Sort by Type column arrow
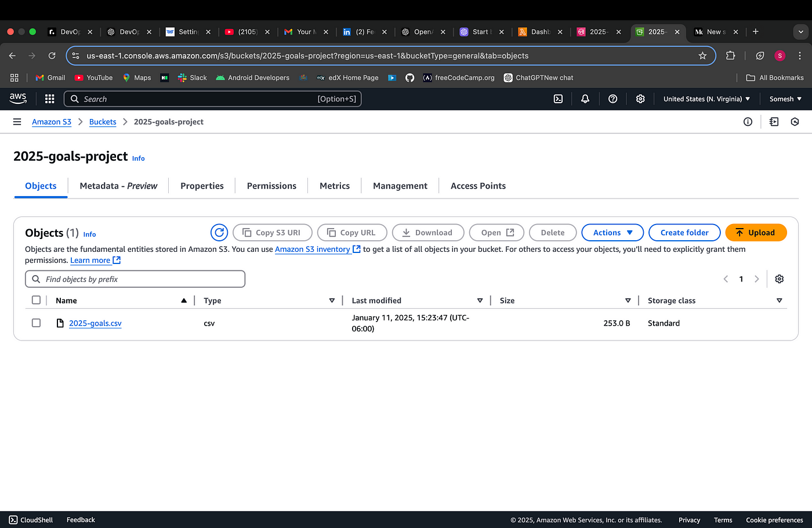 coord(332,301)
